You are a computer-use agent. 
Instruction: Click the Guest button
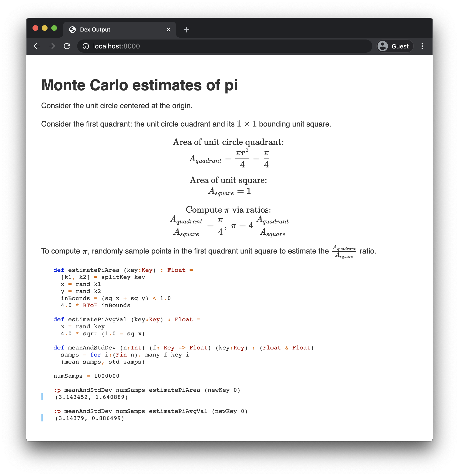tap(394, 46)
